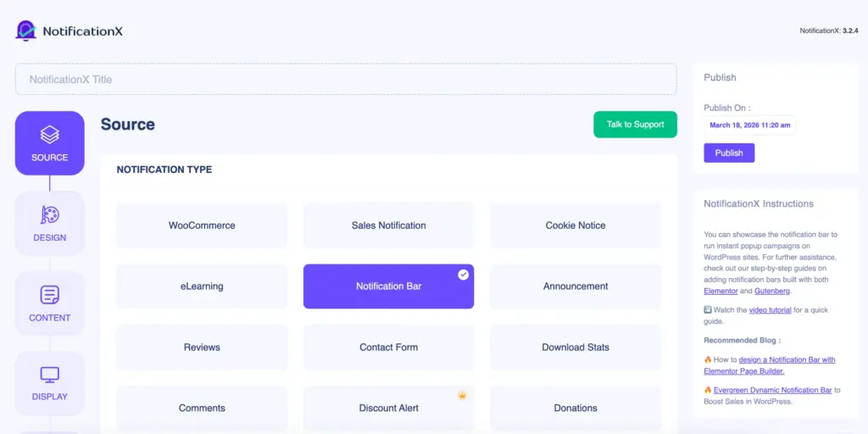Click into the NotificationX Title field

[346, 79]
